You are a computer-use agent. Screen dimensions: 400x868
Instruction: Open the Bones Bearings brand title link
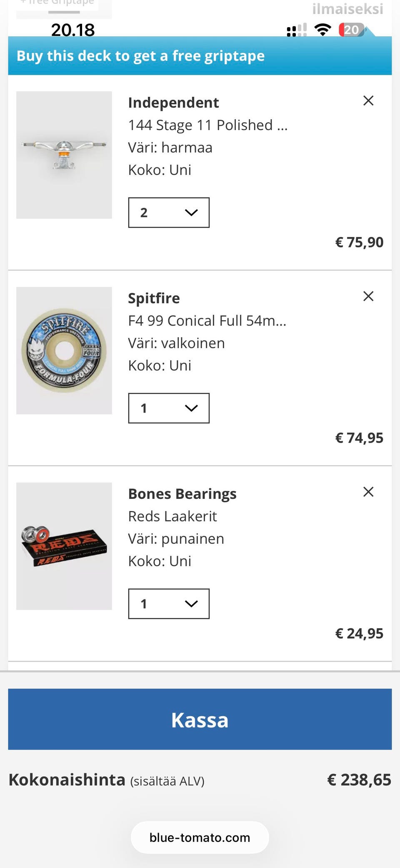pyautogui.click(x=182, y=494)
